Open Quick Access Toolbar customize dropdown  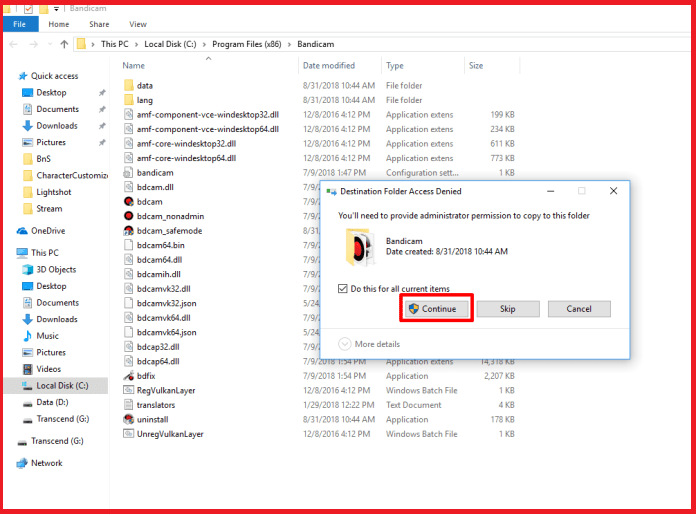coord(56,9)
